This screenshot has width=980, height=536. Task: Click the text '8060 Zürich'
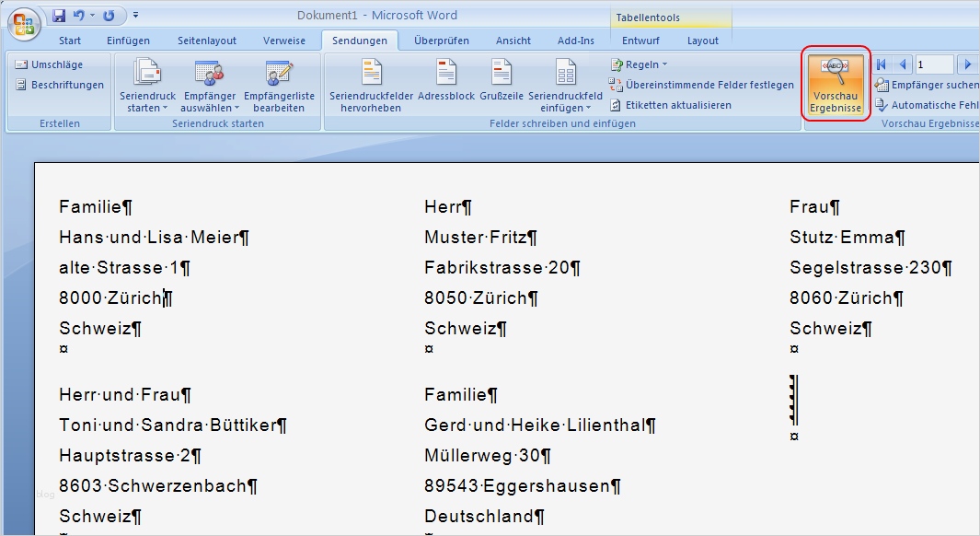point(841,298)
